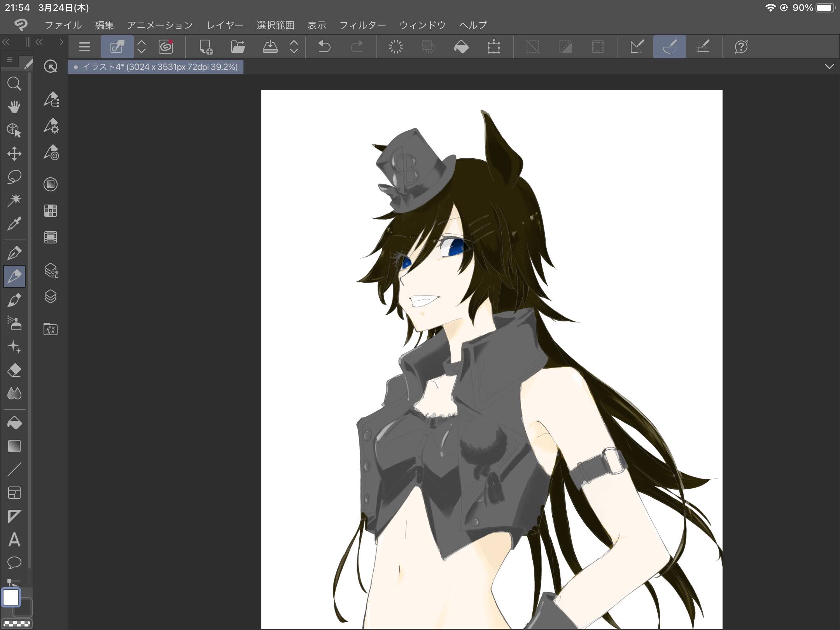Select the Decoration sparkle tool

coord(14,346)
